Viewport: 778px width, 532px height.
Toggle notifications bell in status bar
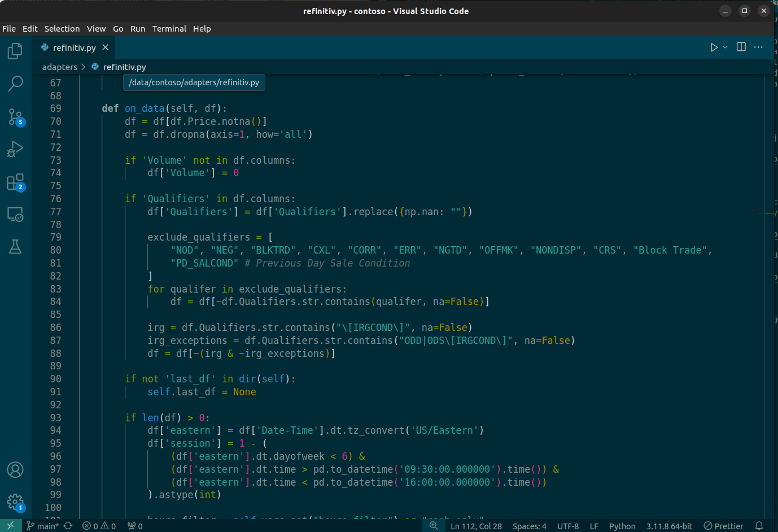(759, 526)
